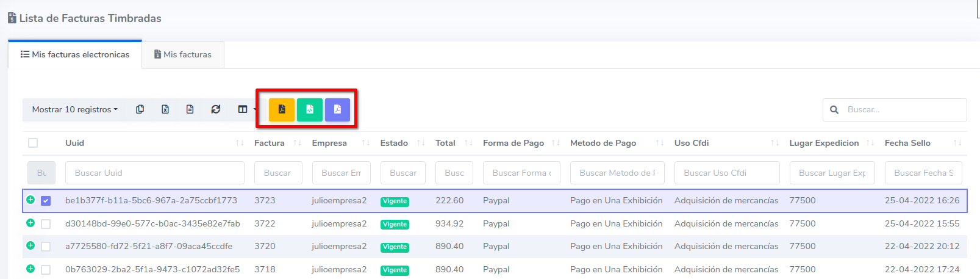
Task: Uncheck the checkbox for invoice 3723
Action: [x=46, y=201]
